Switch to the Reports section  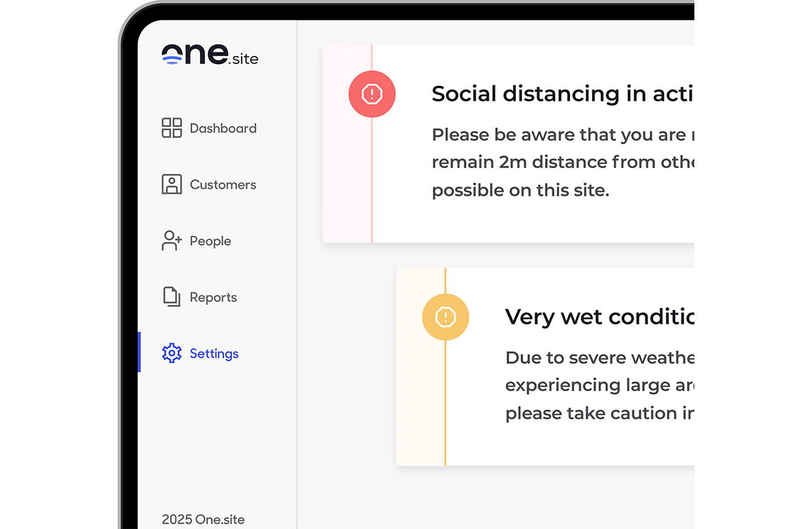click(x=213, y=296)
